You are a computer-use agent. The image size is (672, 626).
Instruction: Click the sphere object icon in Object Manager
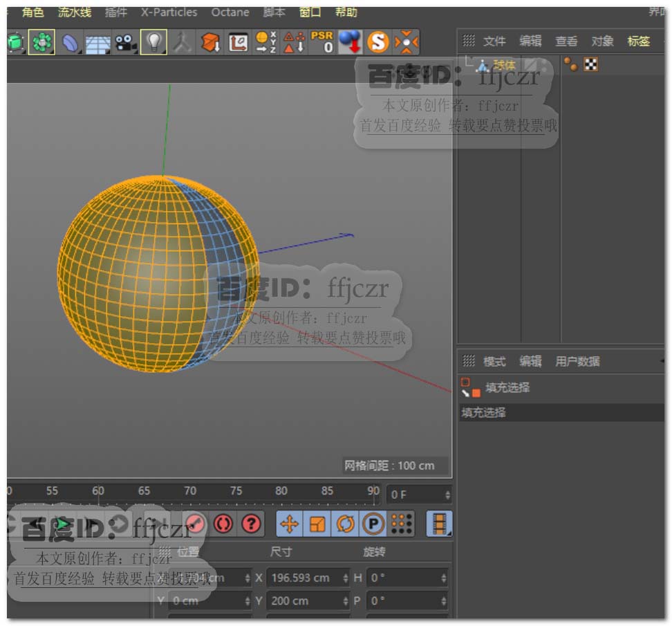pyautogui.click(x=483, y=66)
